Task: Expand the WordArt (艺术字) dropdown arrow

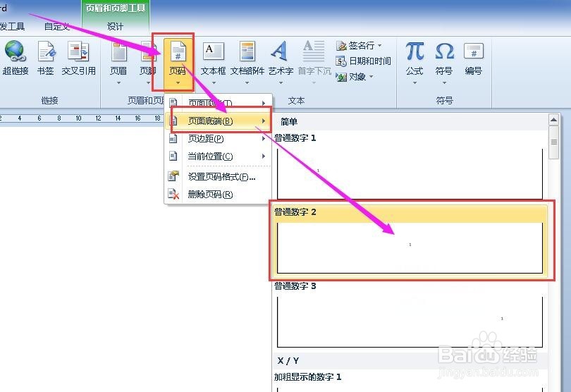Action: point(281,83)
